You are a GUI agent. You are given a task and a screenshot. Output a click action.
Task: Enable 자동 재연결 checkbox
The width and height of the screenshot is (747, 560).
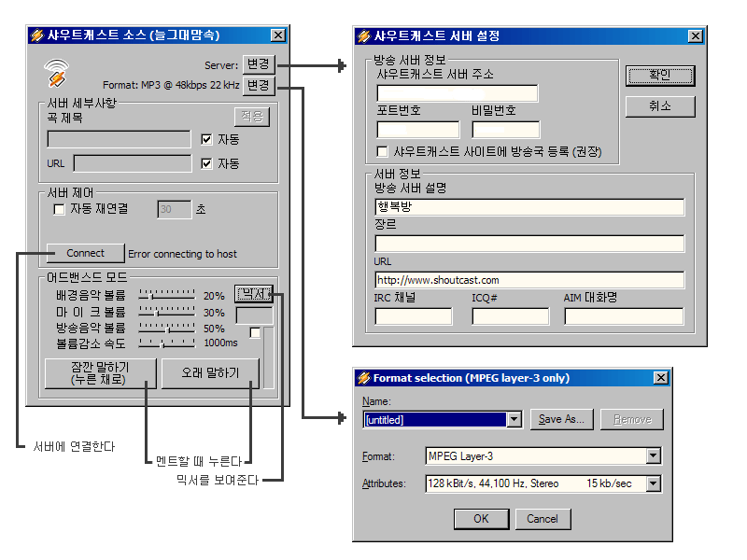(x=59, y=209)
